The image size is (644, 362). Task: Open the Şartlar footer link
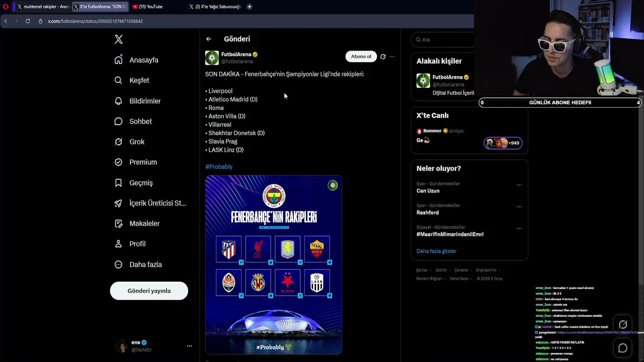click(422, 270)
